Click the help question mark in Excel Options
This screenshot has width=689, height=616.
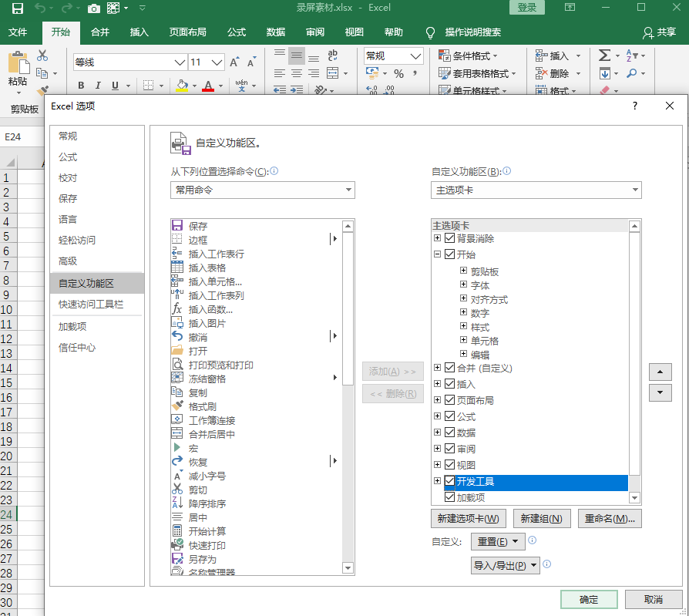[634, 106]
